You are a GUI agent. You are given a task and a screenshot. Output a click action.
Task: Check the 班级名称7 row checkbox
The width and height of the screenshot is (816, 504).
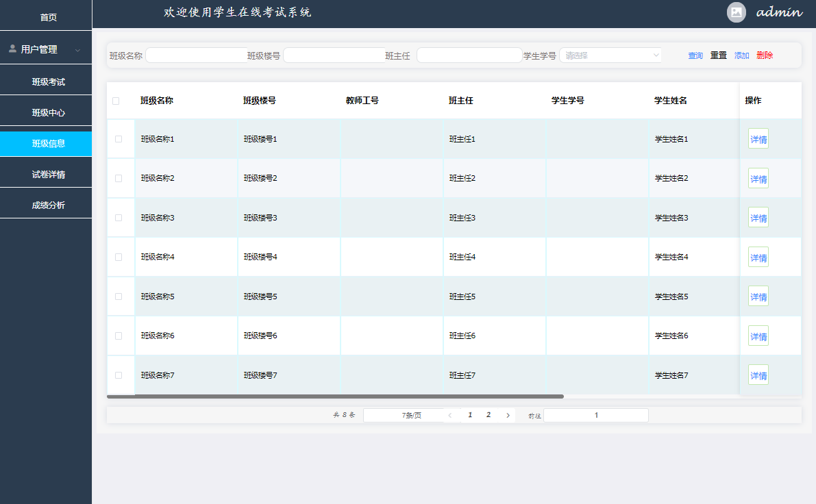coord(119,375)
